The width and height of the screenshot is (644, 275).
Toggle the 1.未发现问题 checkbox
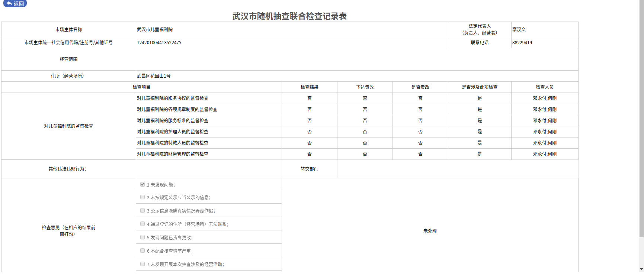pos(142,184)
